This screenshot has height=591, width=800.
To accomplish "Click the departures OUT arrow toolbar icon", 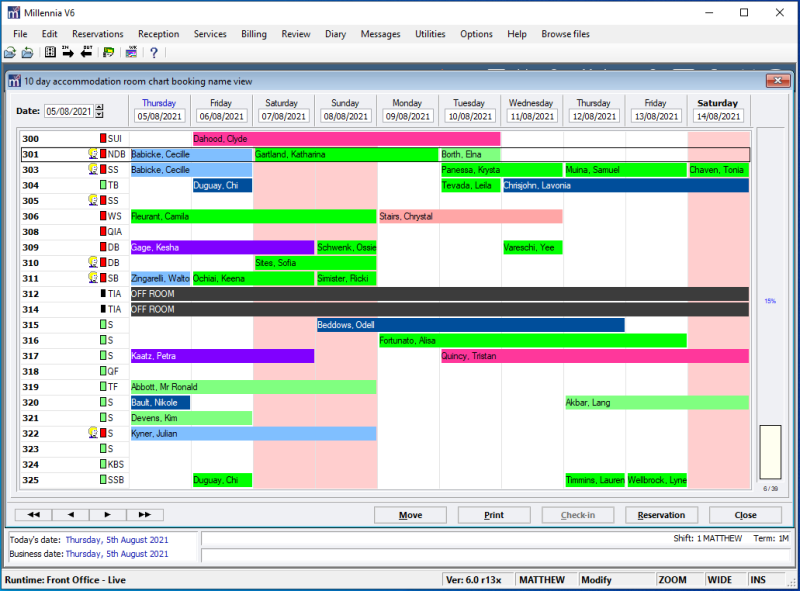I will point(86,52).
